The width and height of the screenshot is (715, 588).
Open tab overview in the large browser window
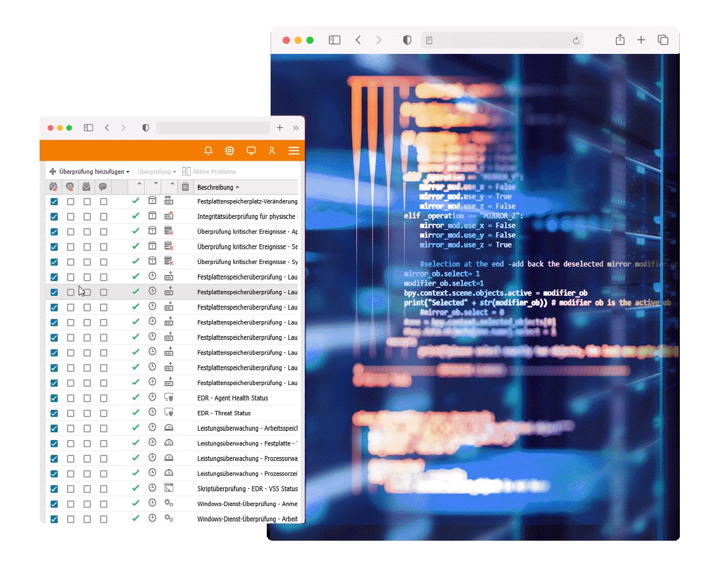663,40
